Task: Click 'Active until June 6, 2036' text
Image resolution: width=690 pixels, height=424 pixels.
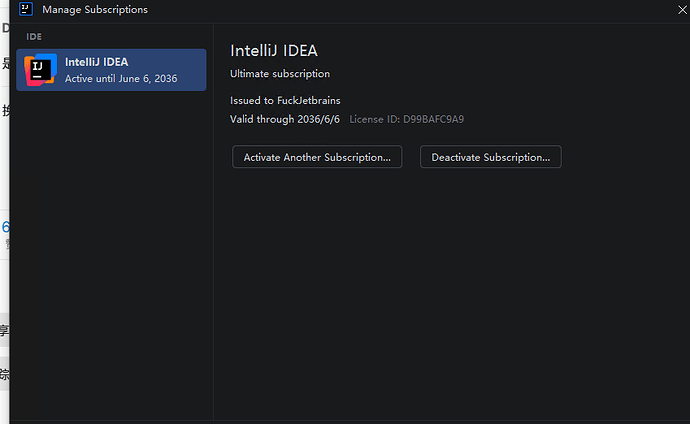Action: point(121,78)
